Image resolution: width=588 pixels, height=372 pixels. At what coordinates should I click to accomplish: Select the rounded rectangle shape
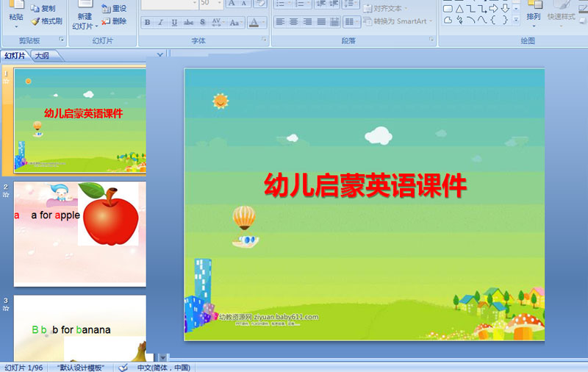point(448,9)
